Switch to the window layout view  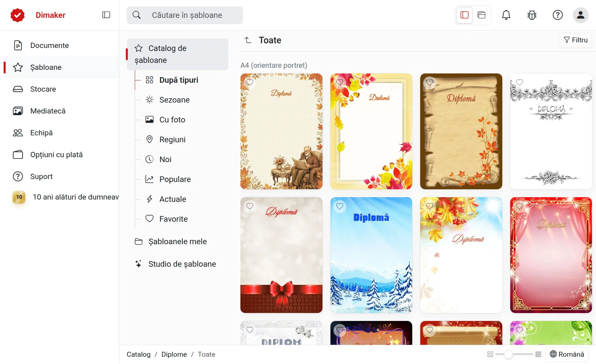click(481, 15)
